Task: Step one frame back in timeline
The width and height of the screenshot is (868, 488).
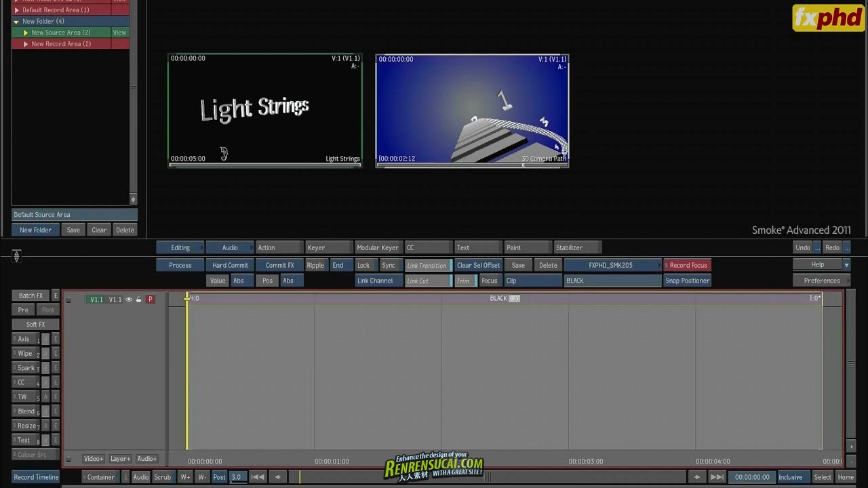Action: pos(277,477)
